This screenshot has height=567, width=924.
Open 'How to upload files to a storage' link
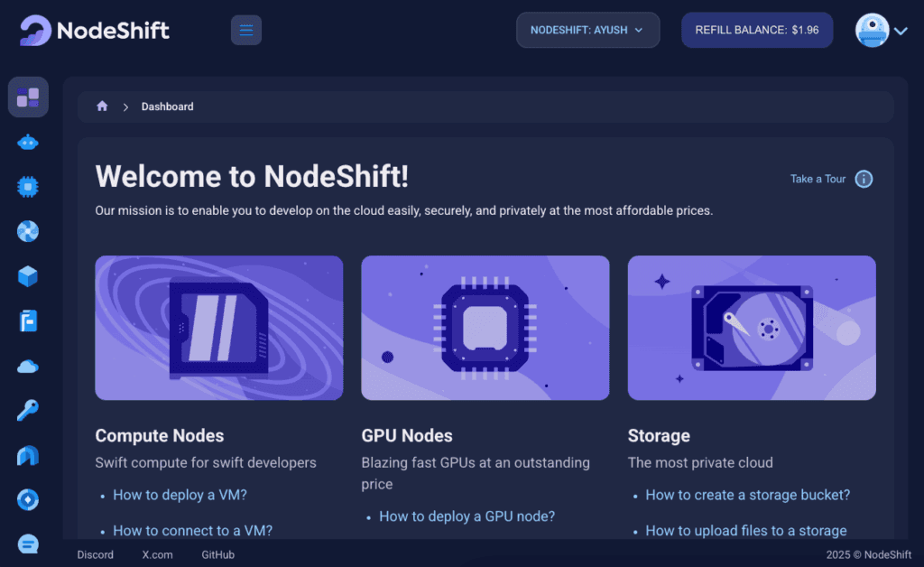(746, 531)
